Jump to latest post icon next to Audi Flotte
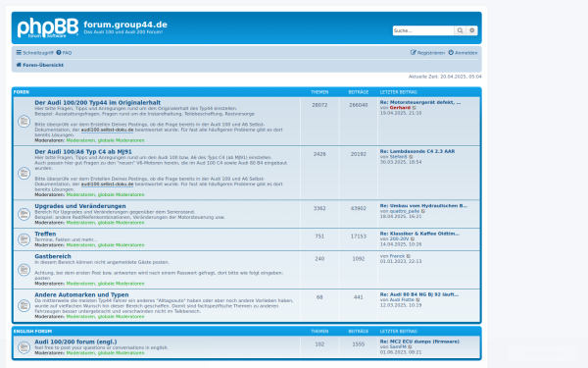 tap(418, 300)
